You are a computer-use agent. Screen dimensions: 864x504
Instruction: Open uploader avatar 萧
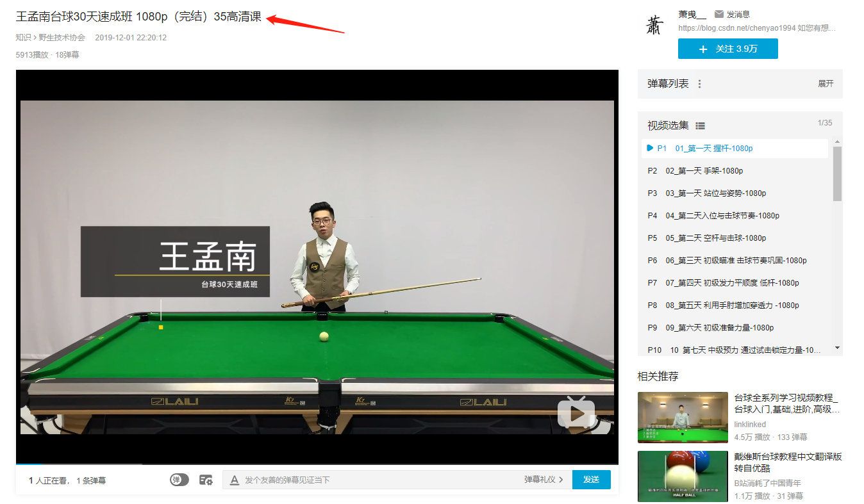point(653,25)
